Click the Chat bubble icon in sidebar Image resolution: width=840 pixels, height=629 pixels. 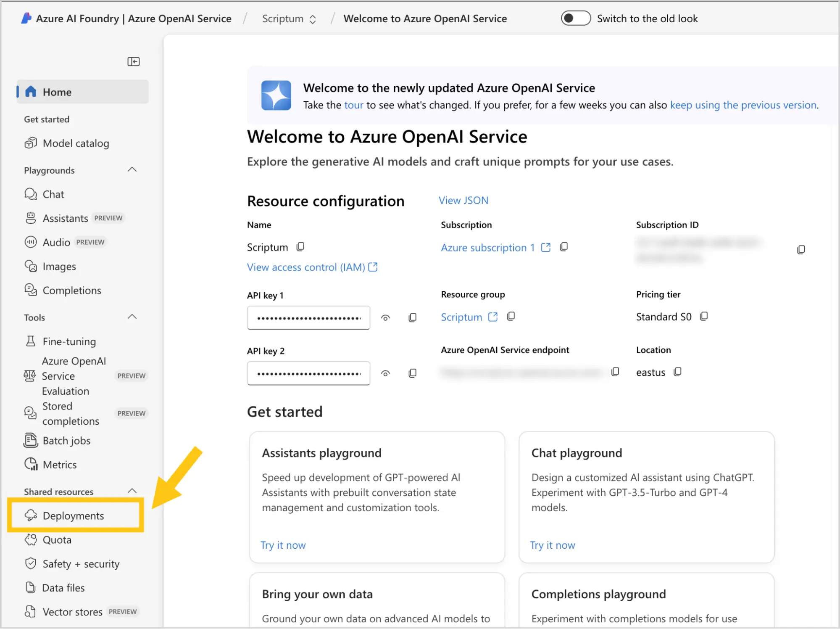tap(31, 194)
